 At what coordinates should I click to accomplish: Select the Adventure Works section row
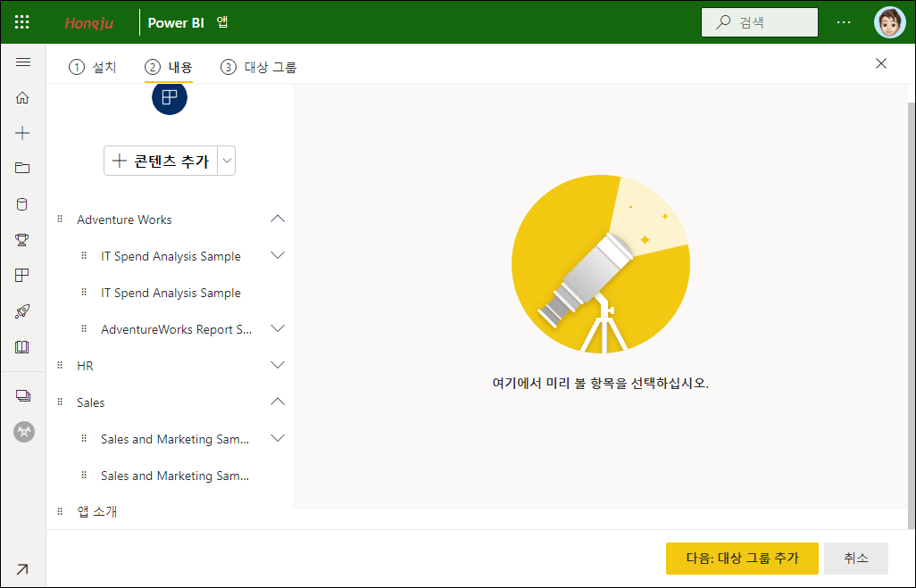coord(170,219)
